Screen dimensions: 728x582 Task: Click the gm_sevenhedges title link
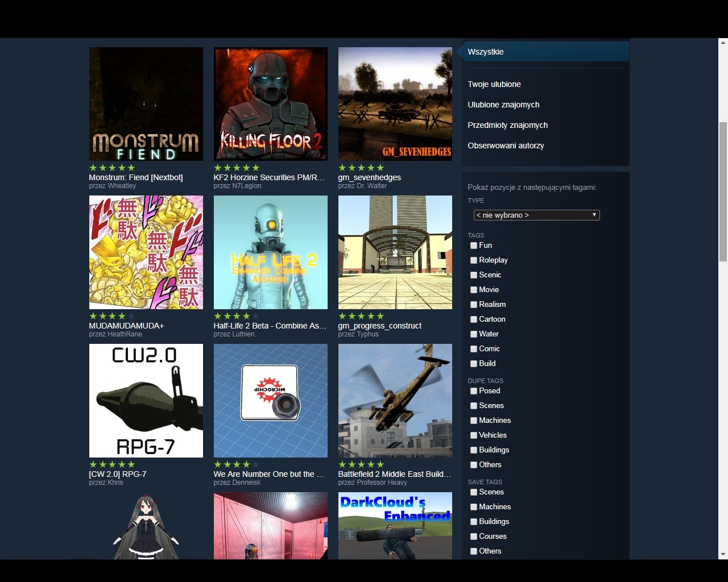click(x=369, y=177)
